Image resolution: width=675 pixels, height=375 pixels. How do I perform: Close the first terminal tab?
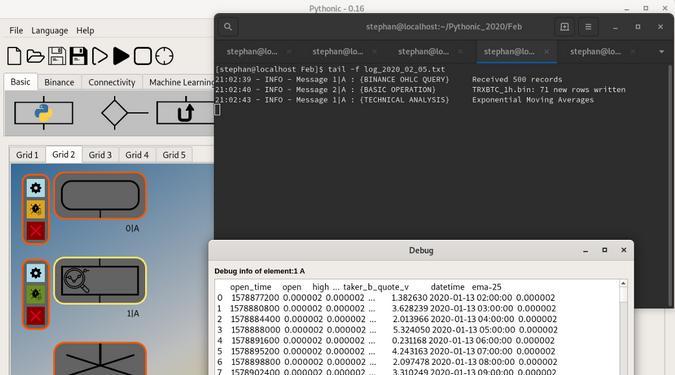pyautogui.click(x=289, y=52)
